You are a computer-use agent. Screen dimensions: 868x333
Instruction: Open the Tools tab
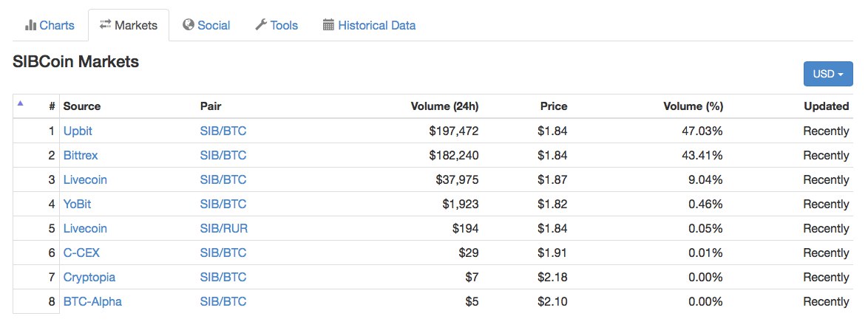277,25
